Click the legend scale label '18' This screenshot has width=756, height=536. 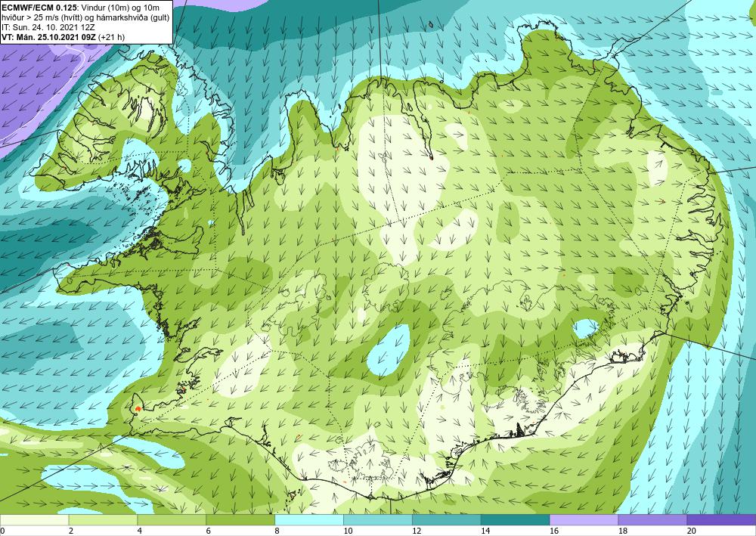(x=622, y=531)
